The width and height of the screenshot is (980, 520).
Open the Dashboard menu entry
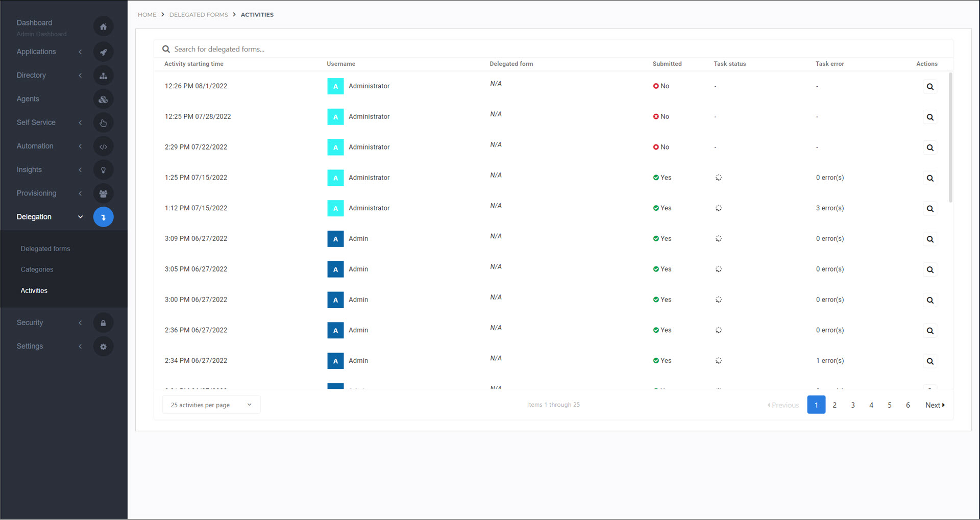[34, 23]
